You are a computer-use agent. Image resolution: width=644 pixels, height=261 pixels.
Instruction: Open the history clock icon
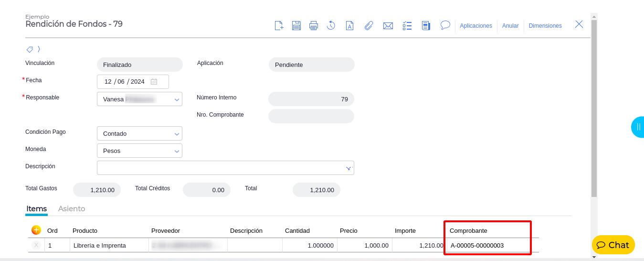pos(331,26)
